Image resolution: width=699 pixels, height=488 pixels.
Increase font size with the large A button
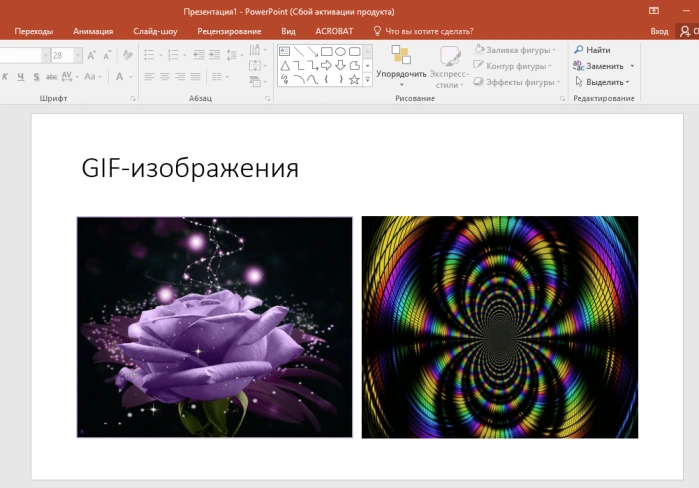[91, 55]
